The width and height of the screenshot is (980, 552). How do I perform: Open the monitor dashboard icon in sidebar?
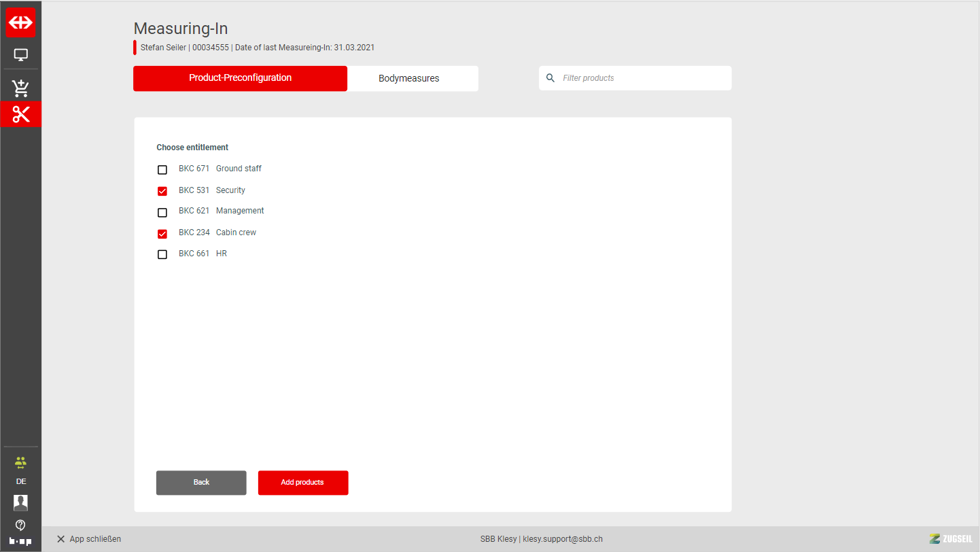(x=20, y=55)
